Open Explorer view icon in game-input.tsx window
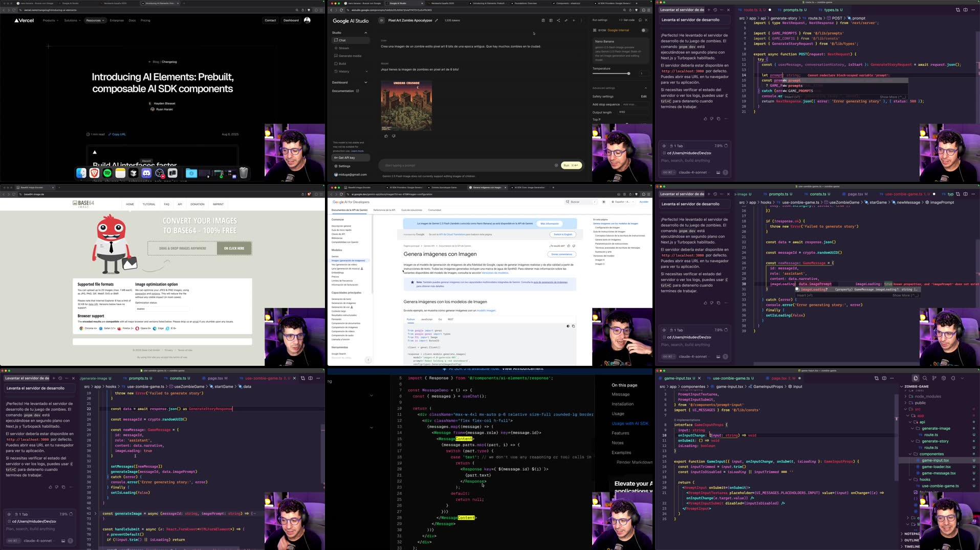980x550 pixels. click(916, 378)
